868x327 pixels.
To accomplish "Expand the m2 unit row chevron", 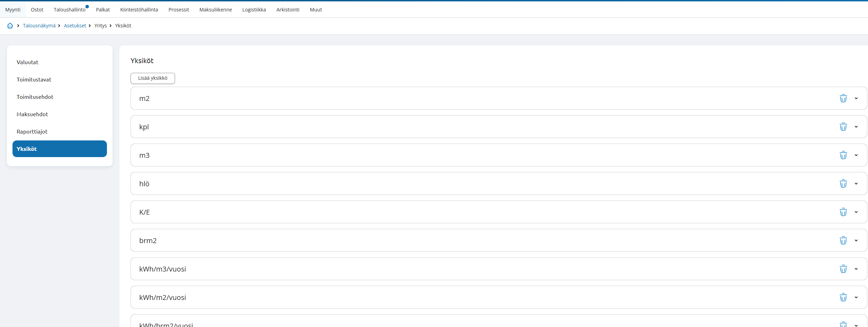I will pos(856,98).
